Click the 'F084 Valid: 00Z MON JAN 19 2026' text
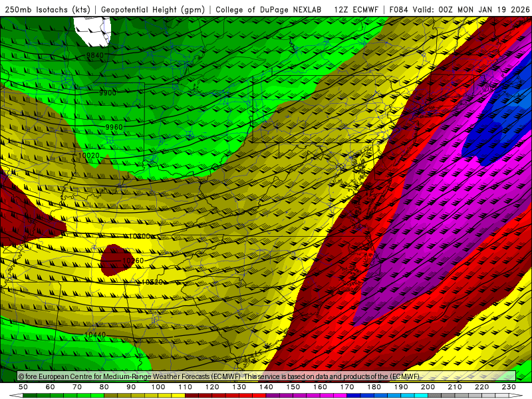The width and height of the screenshot is (532, 399). coord(460,9)
